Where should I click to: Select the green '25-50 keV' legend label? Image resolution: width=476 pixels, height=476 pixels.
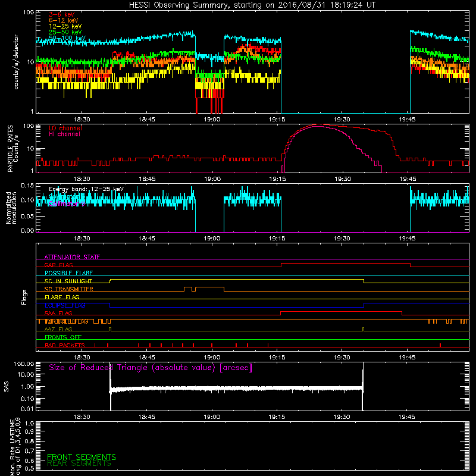click(65, 32)
